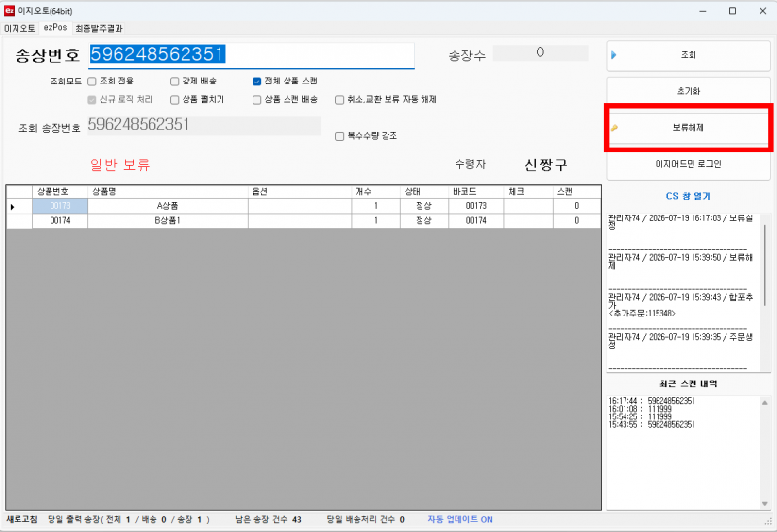Click the 스캔 column header

click(x=576, y=191)
